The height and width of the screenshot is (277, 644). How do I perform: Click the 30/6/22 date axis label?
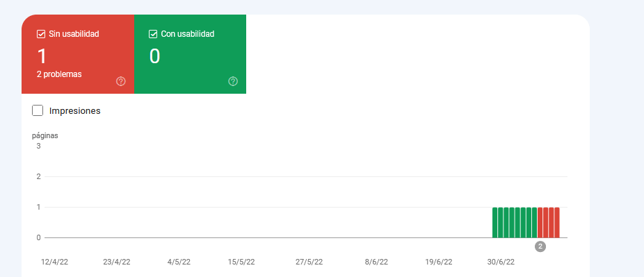click(x=501, y=262)
